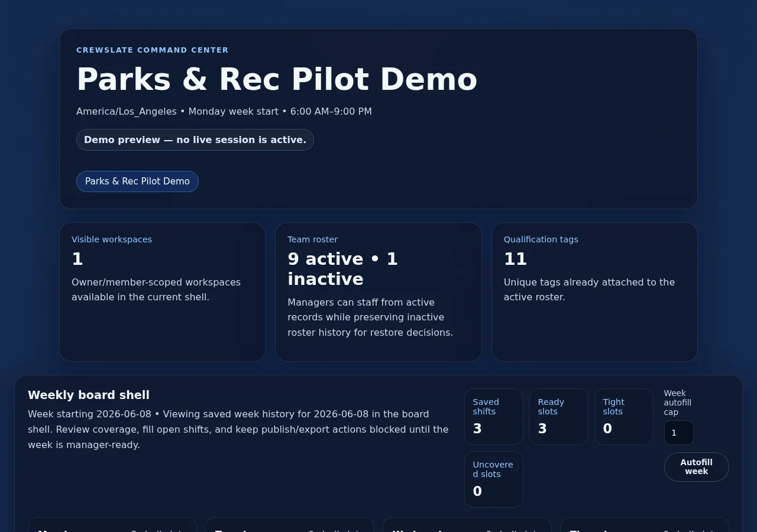This screenshot has height=532, width=757.
Task: Open the Ready slots stat tile
Action: [x=559, y=417]
